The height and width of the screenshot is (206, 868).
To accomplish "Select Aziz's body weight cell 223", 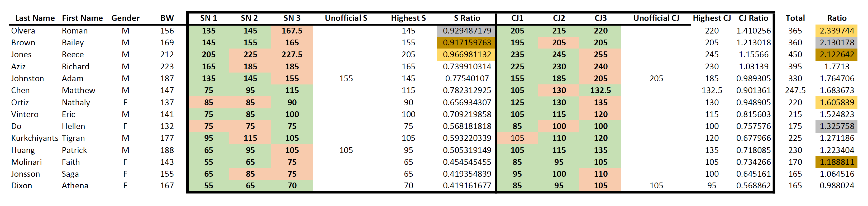I will 167,67.
